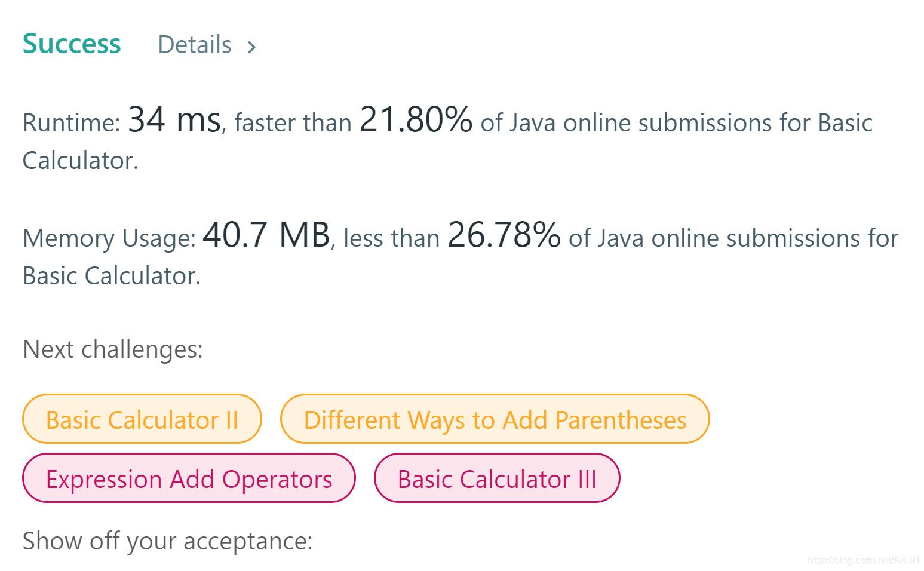Open the Details link
924x571 pixels.
pos(194,45)
